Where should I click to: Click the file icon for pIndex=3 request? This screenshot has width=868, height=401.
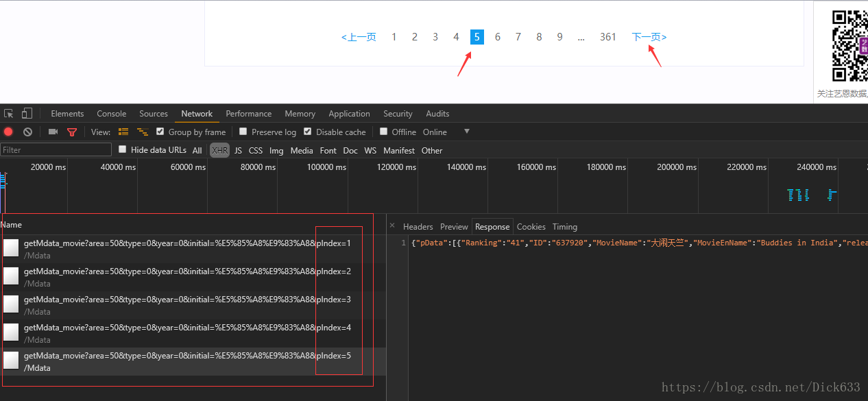(11, 304)
